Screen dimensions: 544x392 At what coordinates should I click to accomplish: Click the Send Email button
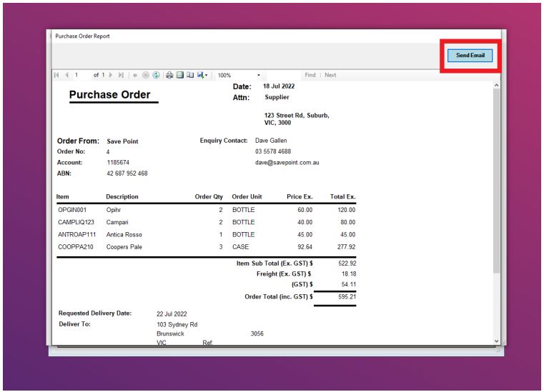point(470,55)
